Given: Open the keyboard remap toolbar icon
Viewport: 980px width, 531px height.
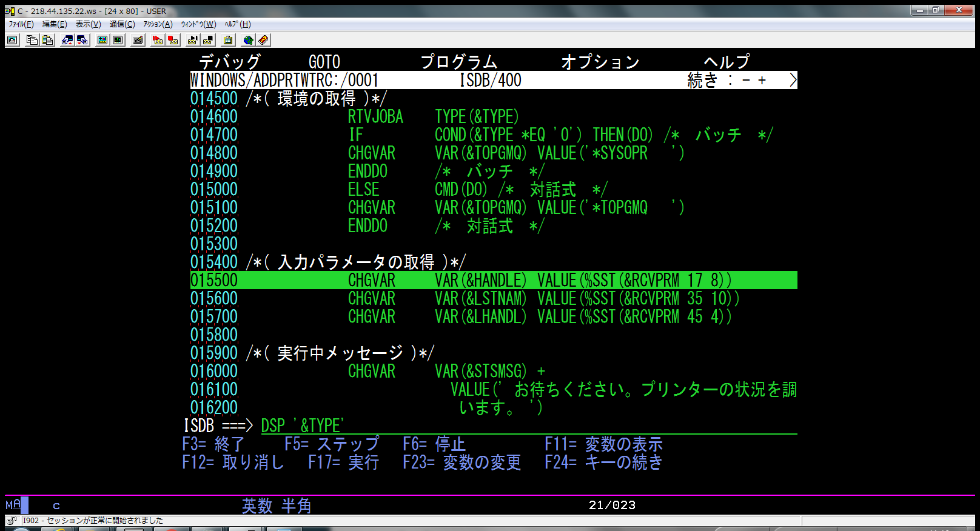Looking at the screenshot, I should [138, 40].
